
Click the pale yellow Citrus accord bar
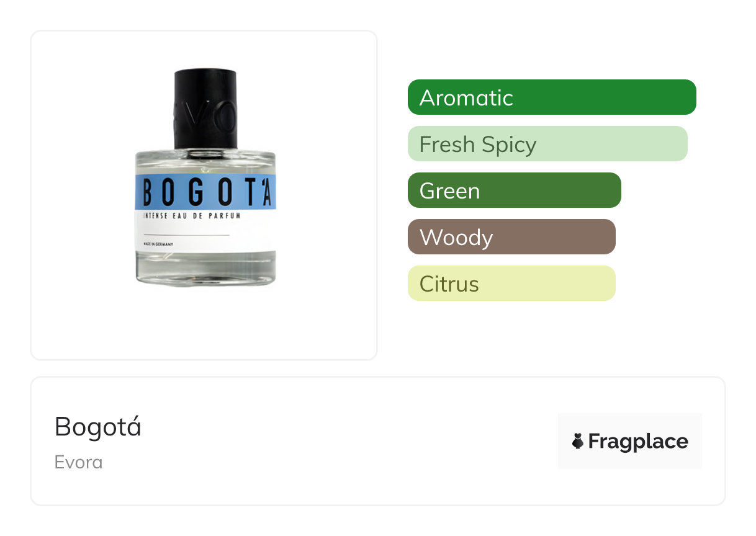click(x=511, y=284)
